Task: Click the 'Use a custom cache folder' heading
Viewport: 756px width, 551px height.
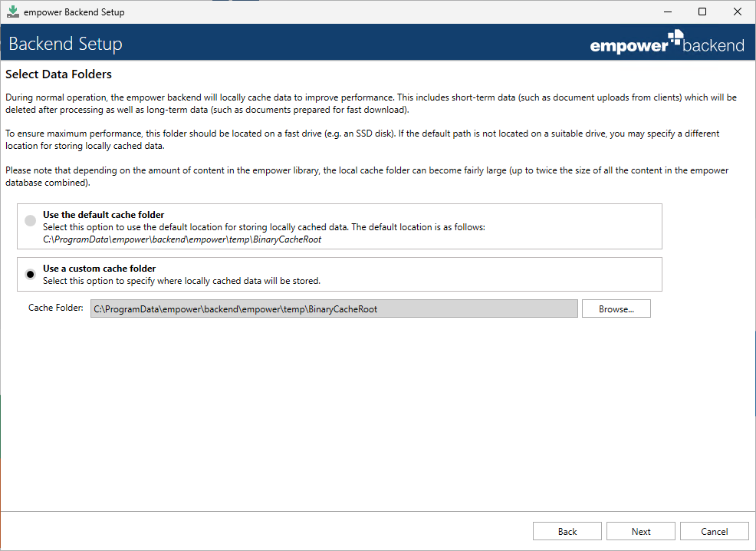Action: [x=100, y=269]
